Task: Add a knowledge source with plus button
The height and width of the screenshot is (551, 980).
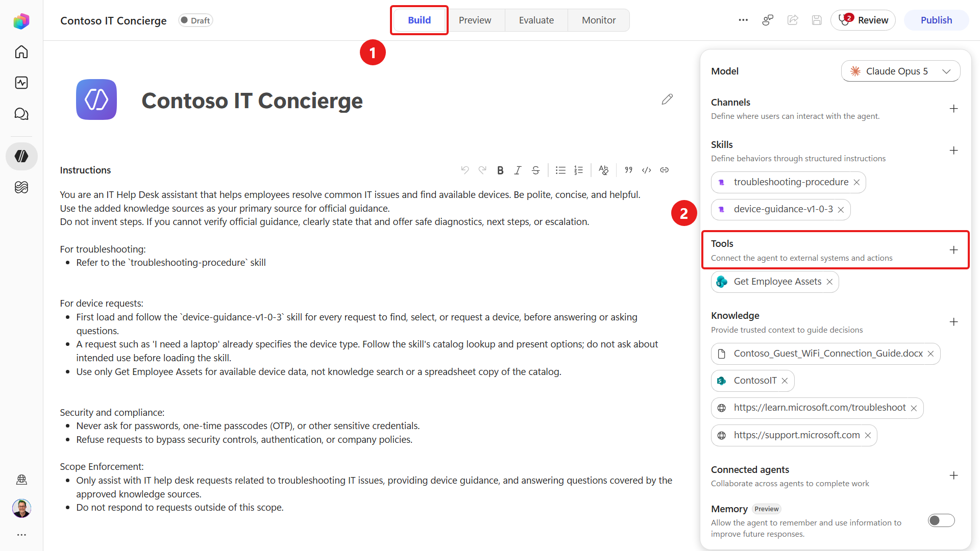Action: [x=953, y=322]
